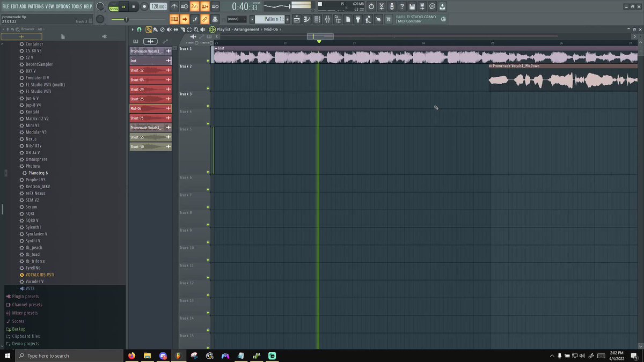
Task: Open File Explorer from the taskbar
Action: point(147,356)
